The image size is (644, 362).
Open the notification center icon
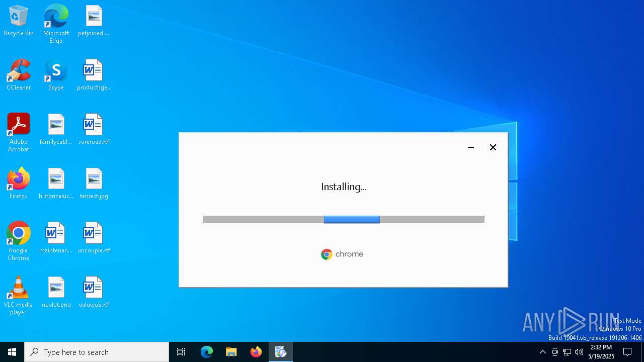pos(627,352)
